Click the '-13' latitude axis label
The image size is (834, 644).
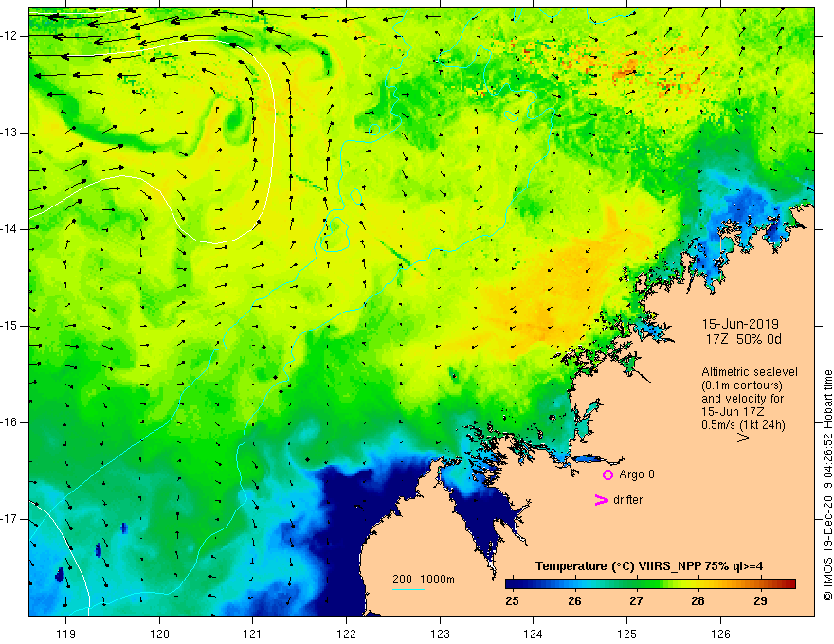[10, 133]
